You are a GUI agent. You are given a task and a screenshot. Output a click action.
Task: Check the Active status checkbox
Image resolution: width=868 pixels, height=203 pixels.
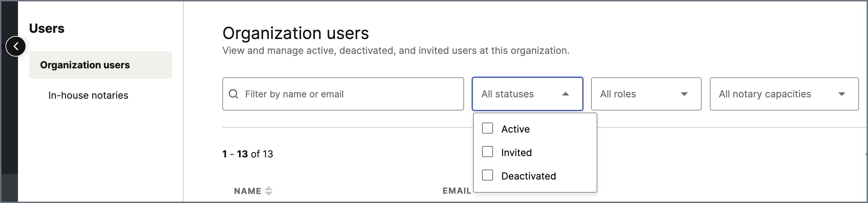click(488, 128)
